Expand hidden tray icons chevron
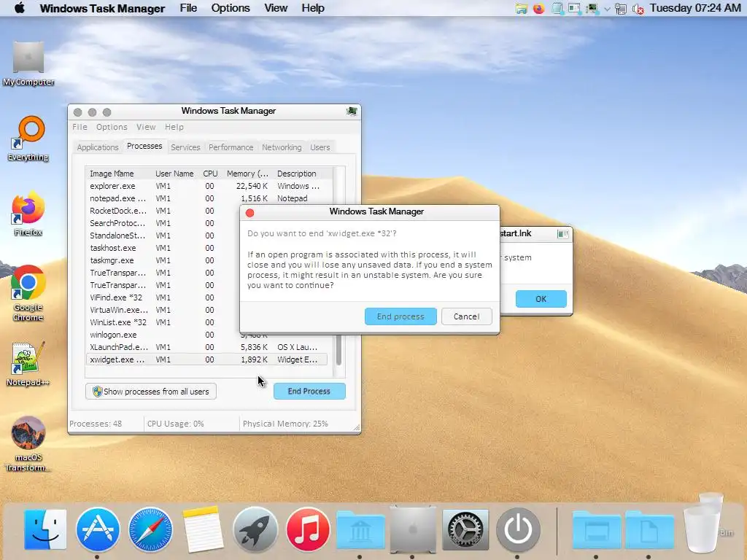This screenshot has height=560, width=747. pos(607,9)
